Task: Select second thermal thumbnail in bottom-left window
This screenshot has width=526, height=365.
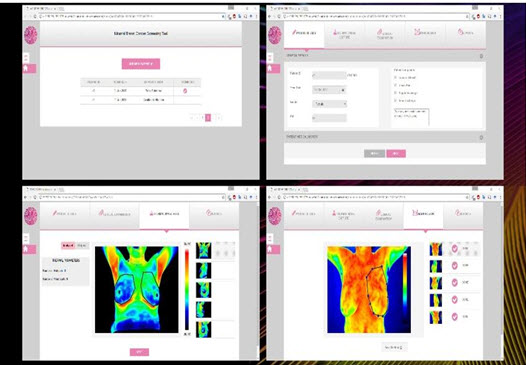Action: 204,270
